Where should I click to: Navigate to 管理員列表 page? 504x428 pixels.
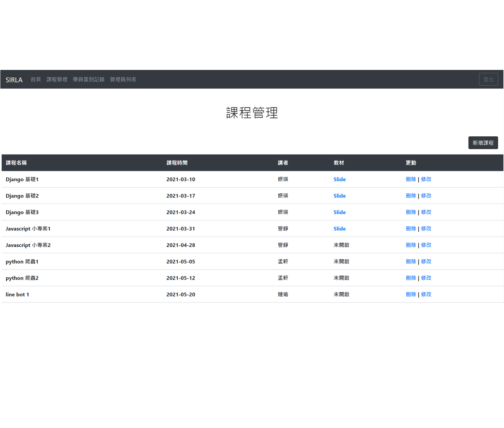pos(123,79)
